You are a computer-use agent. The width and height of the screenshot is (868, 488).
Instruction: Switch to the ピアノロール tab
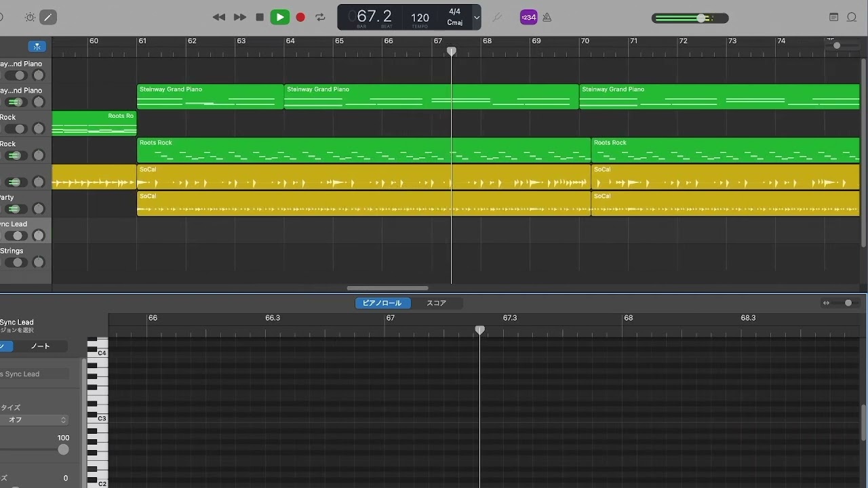click(x=382, y=303)
